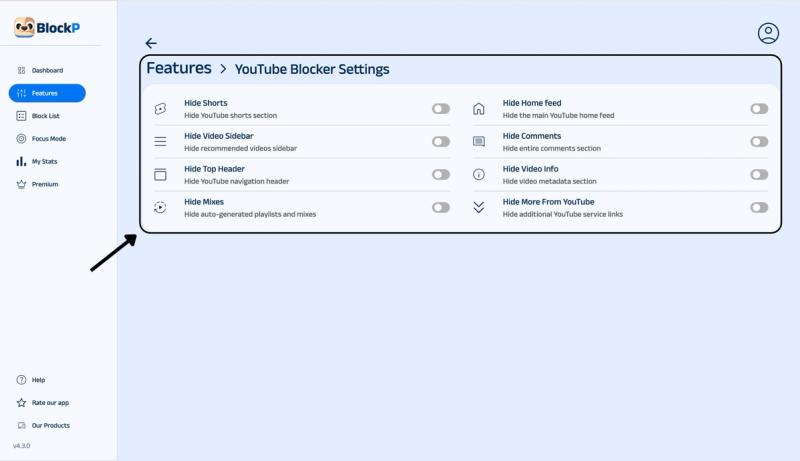Click the 'Hide Video Info' title

click(x=530, y=169)
